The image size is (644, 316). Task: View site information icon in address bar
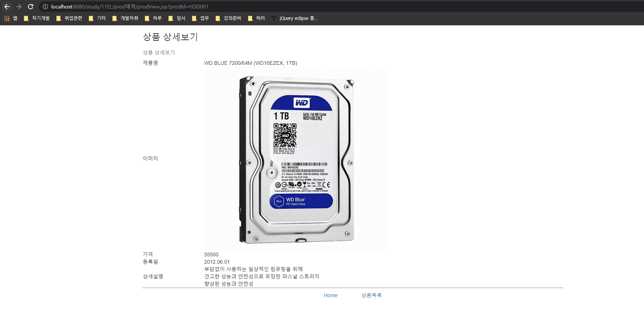45,7
